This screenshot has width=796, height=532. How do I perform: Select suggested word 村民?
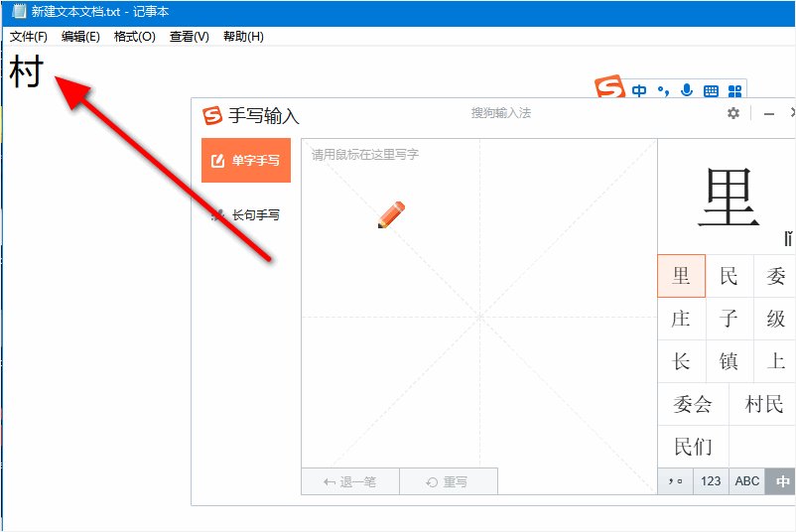pos(762,404)
